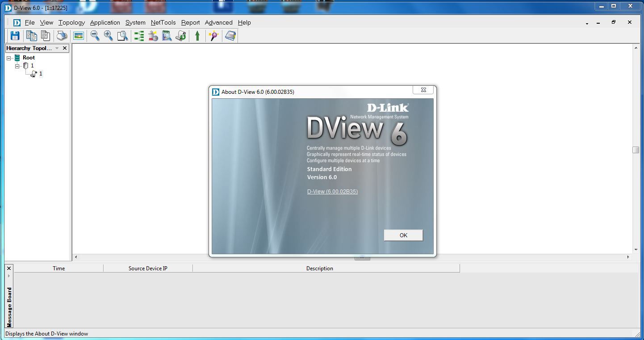Collapse the server-icon node 1 under Root
Viewport: 644px width, 340px height.
tap(17, 66)
